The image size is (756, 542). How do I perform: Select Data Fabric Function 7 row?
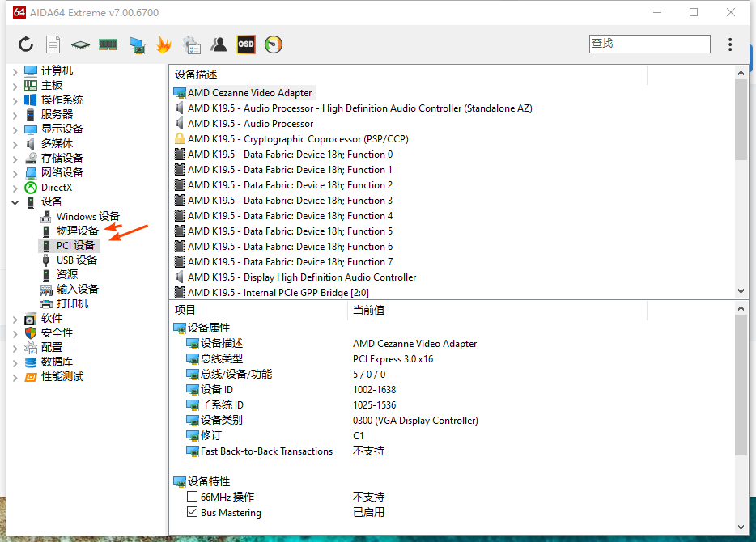291,261
